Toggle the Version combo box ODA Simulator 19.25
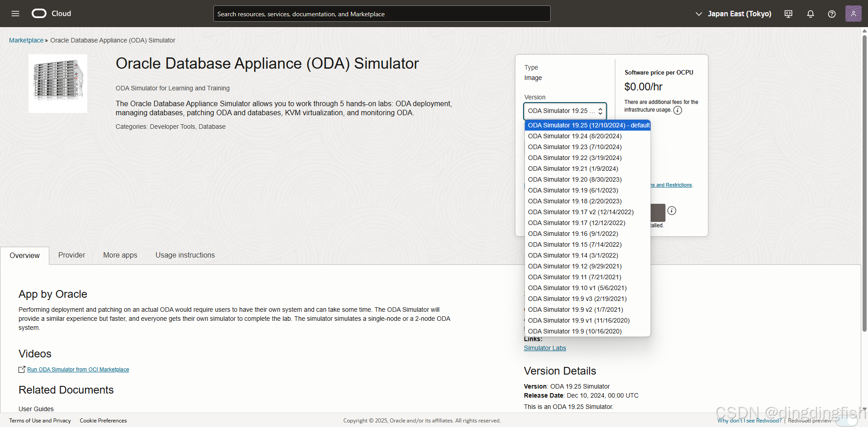868x427 pixels. click(x=565, y=111)
